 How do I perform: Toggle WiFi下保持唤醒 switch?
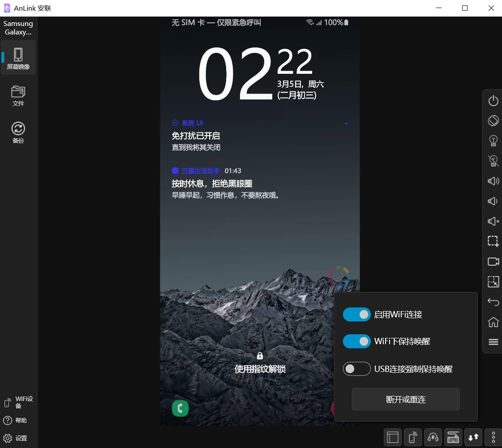[x=356, y=341]
